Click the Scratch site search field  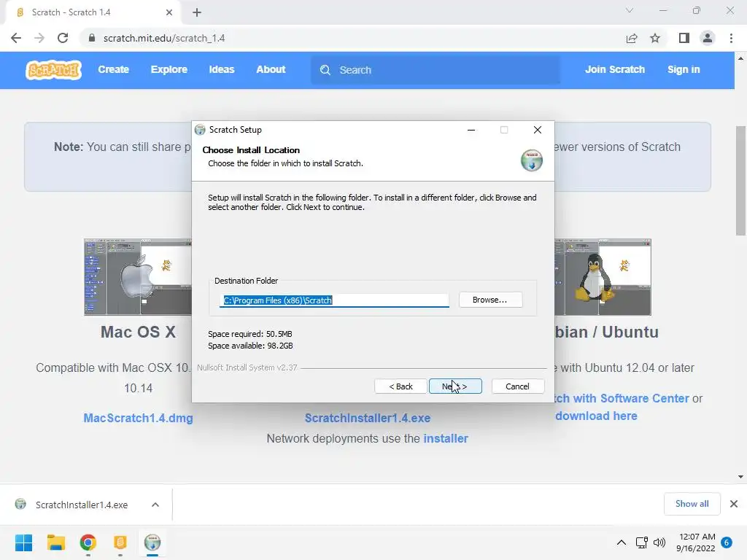click(x=436, y=70)
